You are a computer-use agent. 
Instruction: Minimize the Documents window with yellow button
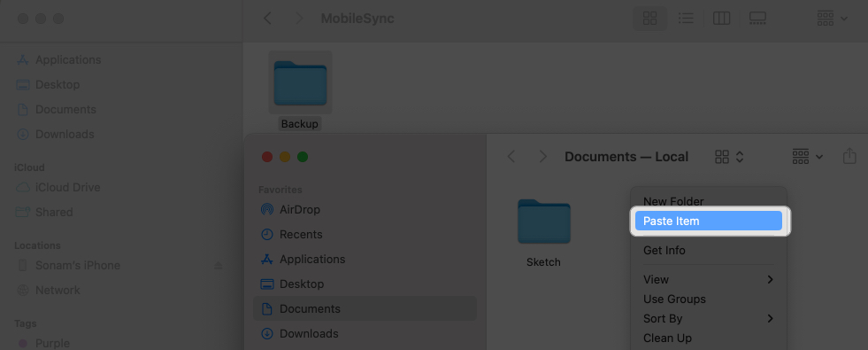285,157
